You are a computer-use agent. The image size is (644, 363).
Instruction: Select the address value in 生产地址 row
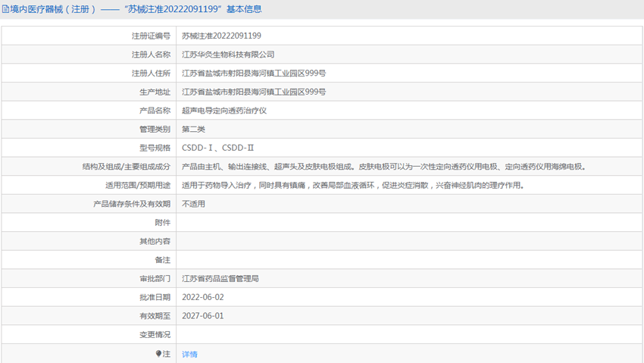coord(254,92)
